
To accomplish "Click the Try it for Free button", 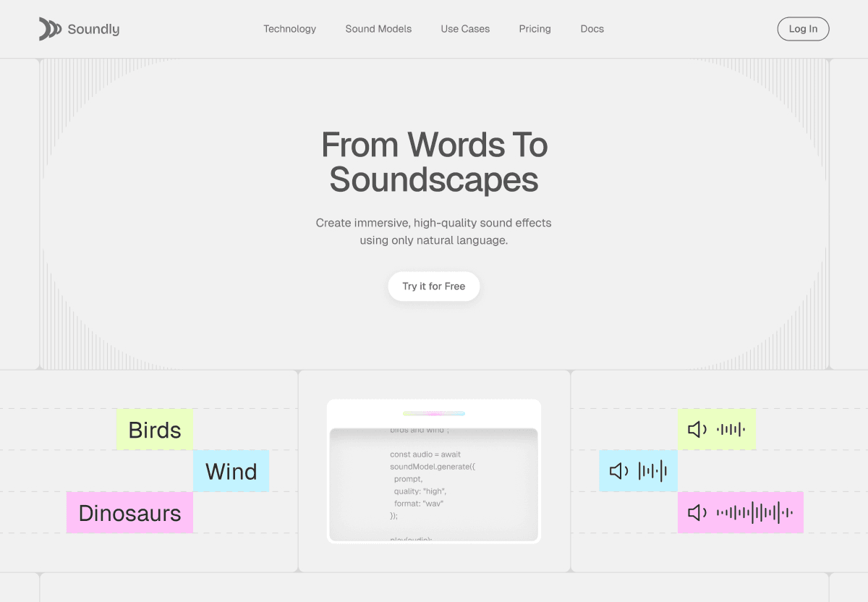I will point(434,287).
